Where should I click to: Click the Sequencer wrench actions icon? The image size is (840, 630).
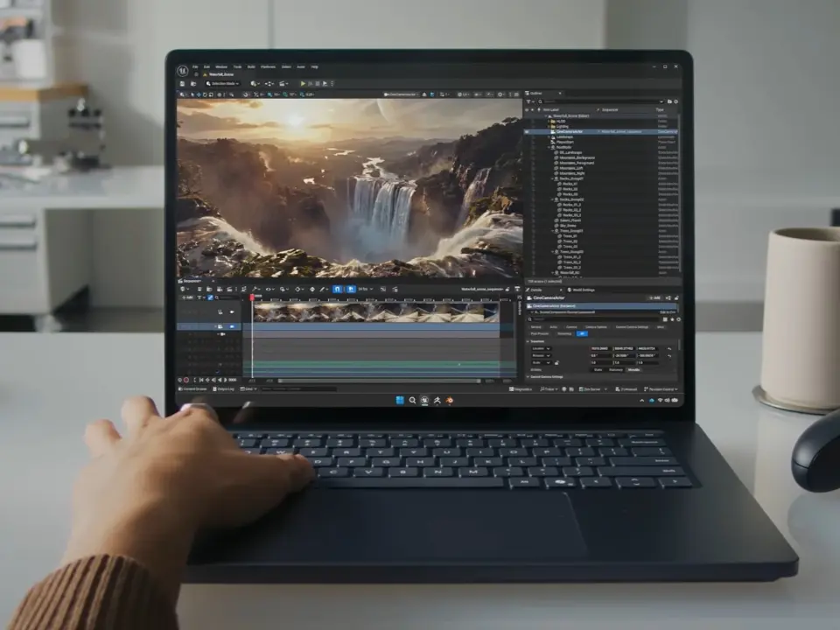pyautogui.click(x=255, y=290)
